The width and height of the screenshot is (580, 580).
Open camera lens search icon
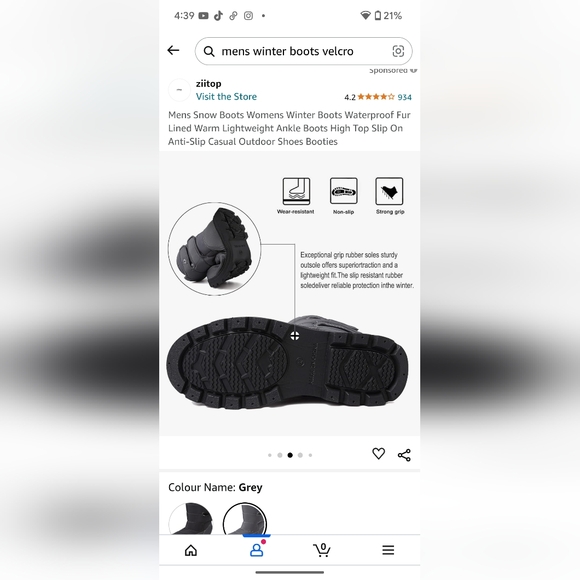point(398,51)
